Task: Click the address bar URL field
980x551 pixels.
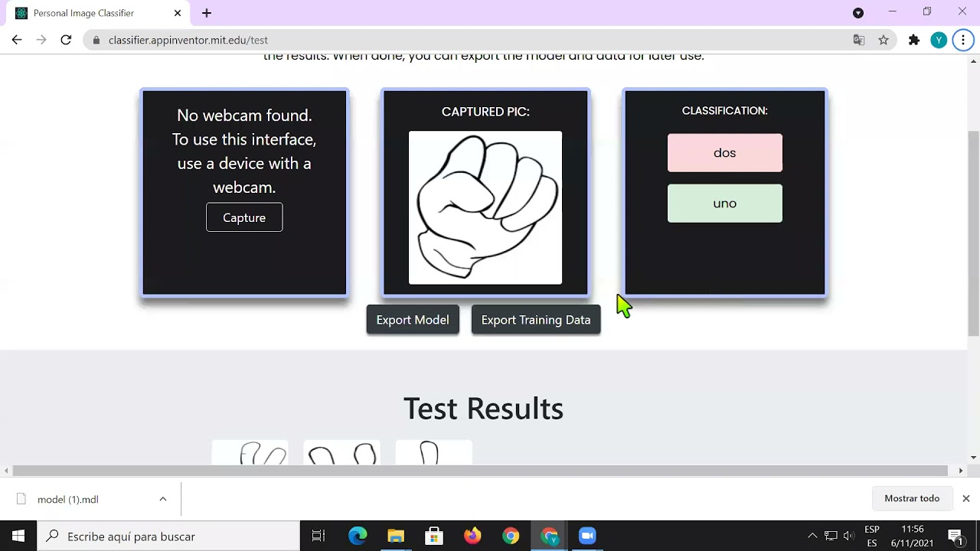Action: 475,41
